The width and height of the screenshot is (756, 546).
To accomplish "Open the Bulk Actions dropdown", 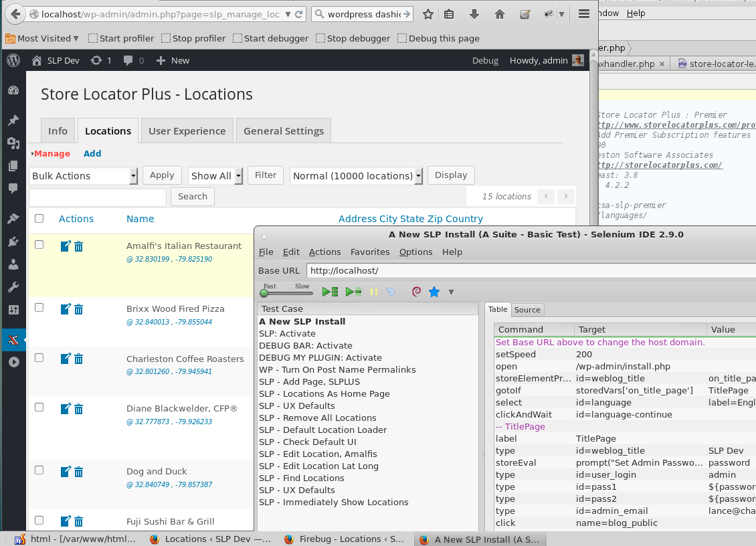I will (84, 176).
